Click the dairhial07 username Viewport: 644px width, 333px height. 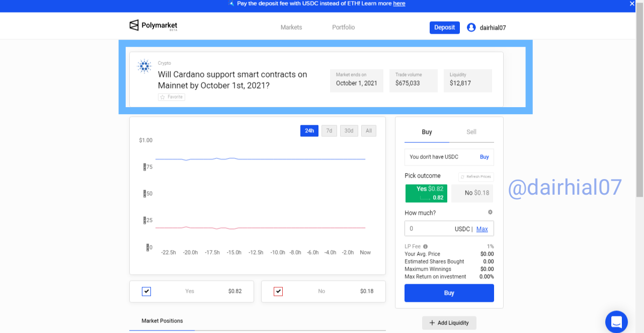tap(493, 28)
